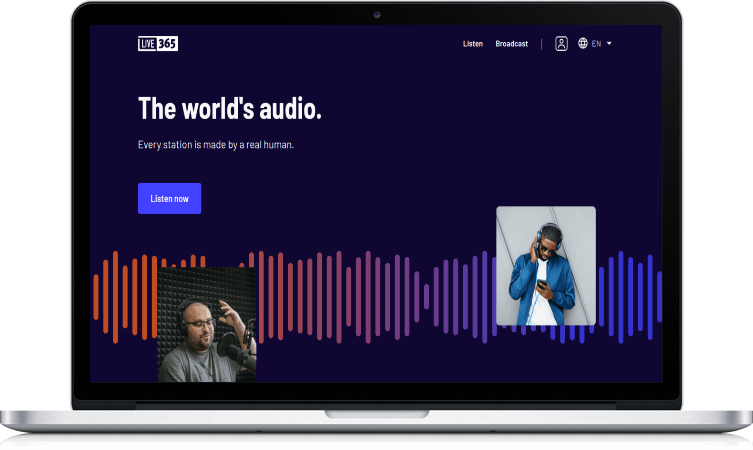753x450 pixels.
Task: Click the Live365 logo
Action: 157,43
